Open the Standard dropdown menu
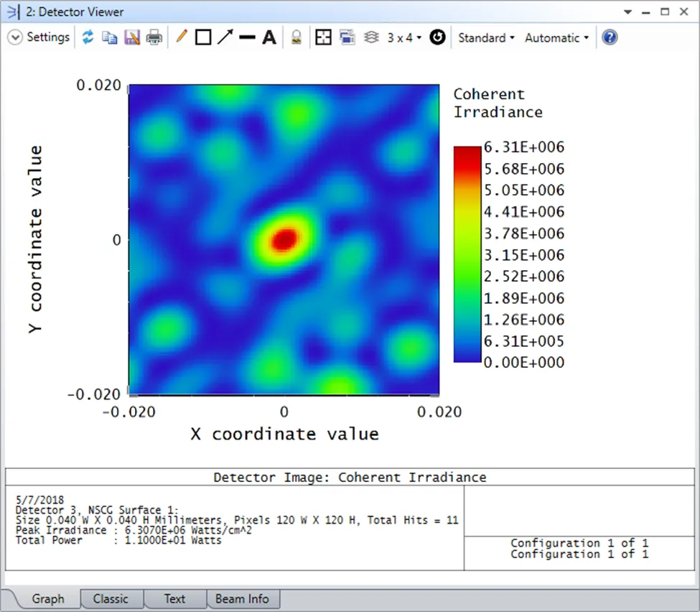Screen dimensions: 700x612 [486, 38]
